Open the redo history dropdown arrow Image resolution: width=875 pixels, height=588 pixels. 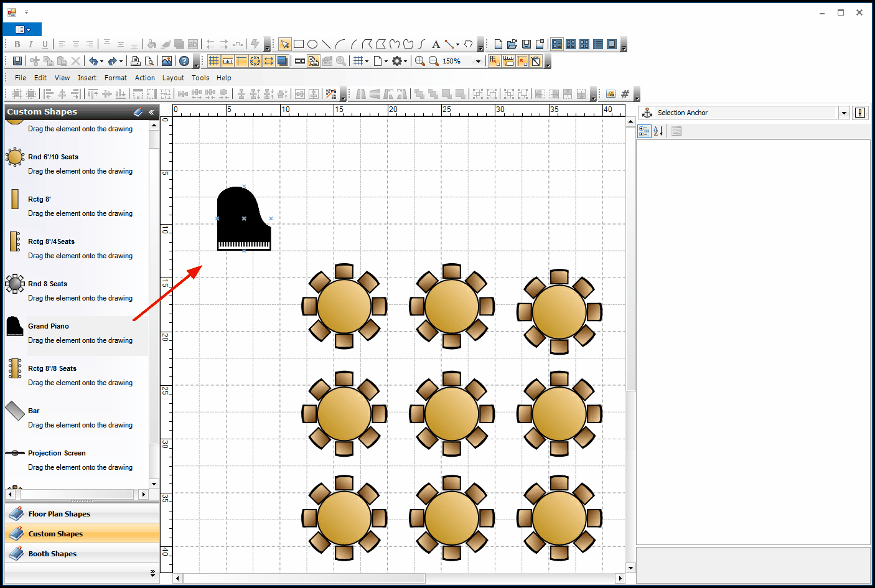click(121, 61)
